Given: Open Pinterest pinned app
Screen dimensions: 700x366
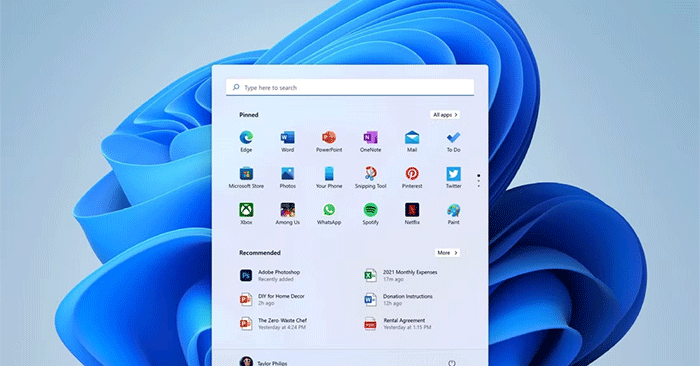Looking at the screenshot, I should [412, 178].
